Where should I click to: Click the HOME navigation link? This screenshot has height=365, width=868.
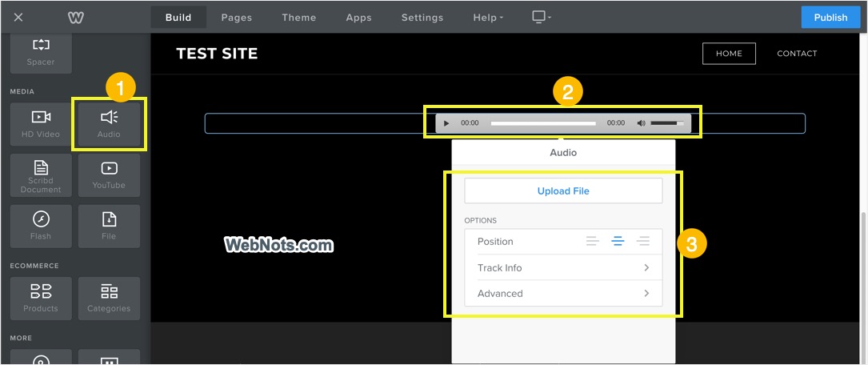729,54
